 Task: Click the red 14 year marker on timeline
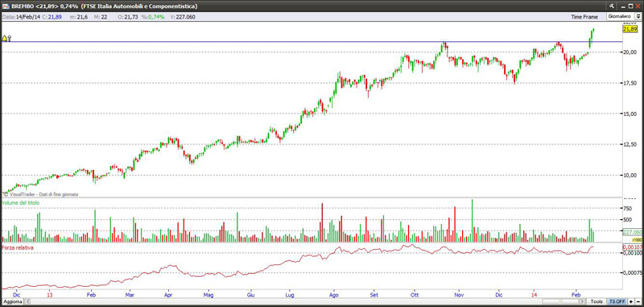[535, 295]
